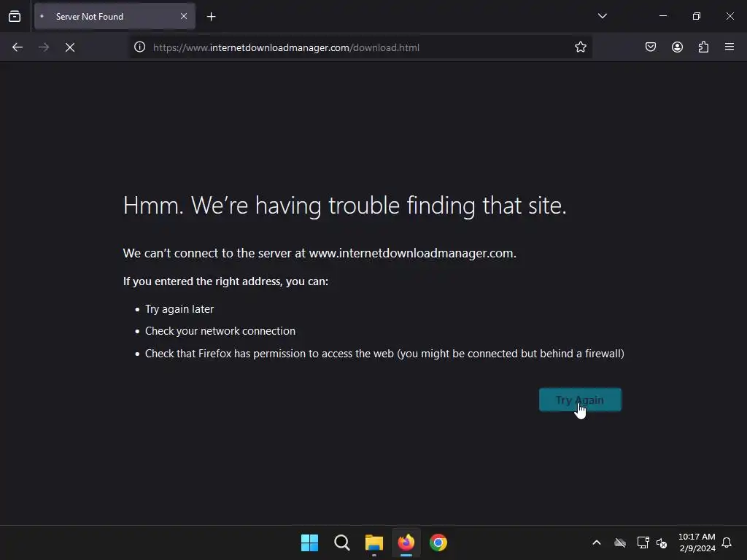Focus the address bar URL field
The height and width of the screenshot is (560, 747).
point(360,47)
